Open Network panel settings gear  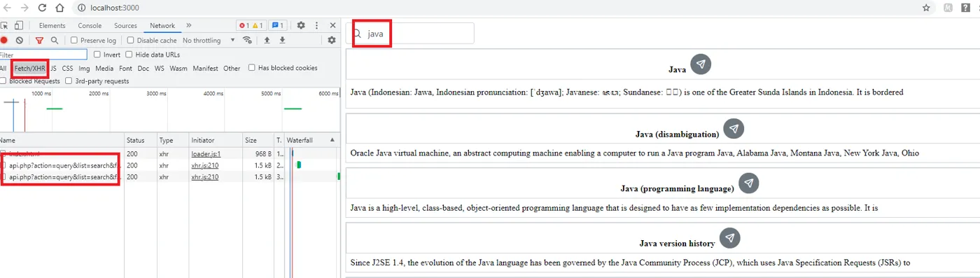pos(332,40)
